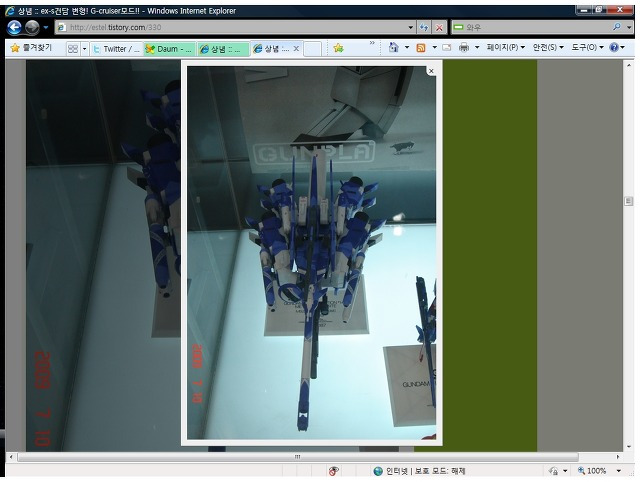Open search provider options dropdown arrow
The image size is (640, 482).
click(x=629, y=27)
